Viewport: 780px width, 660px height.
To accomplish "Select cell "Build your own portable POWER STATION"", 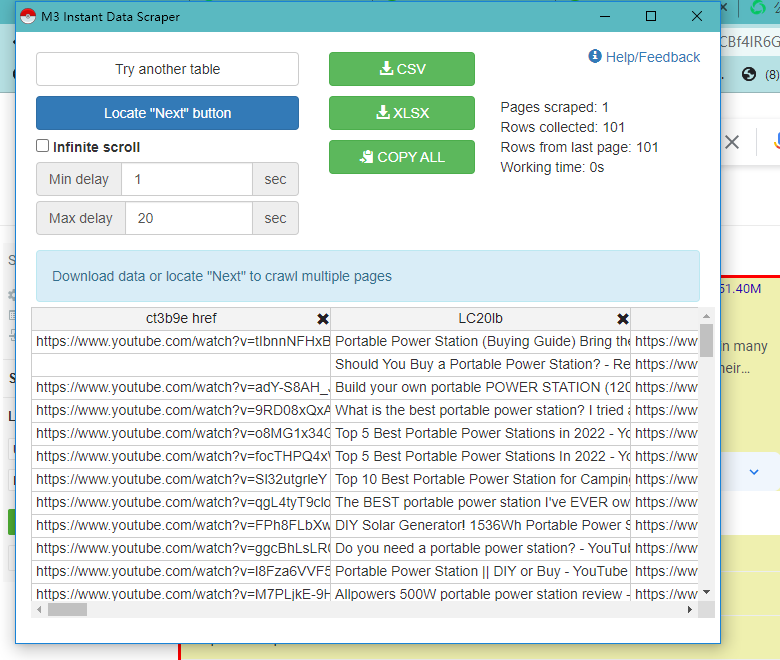I will pos(481,387).
